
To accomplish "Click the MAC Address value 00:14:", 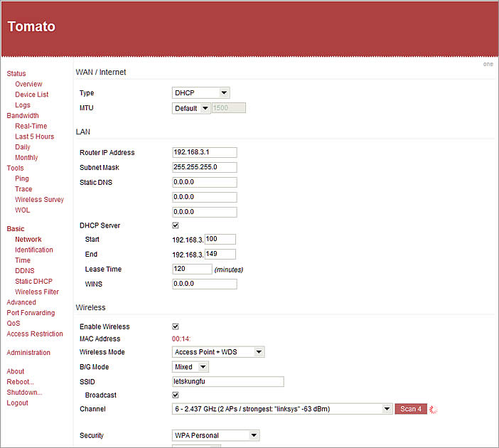I will tap(181, 339).
